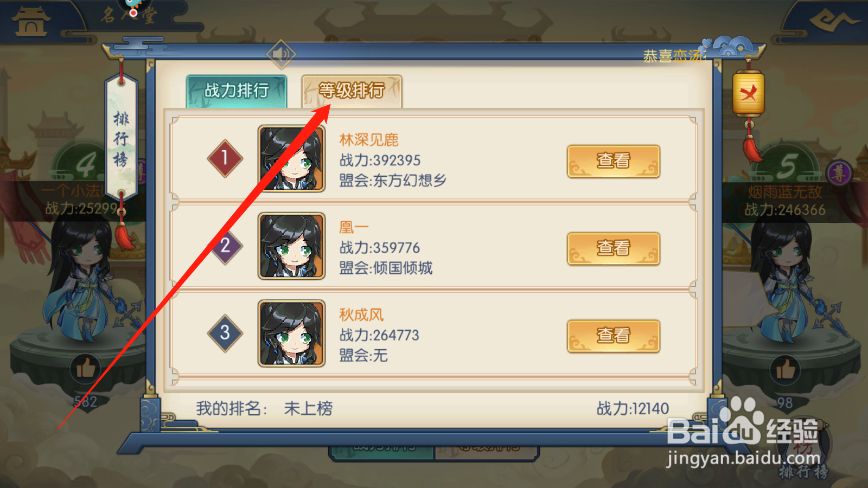Click the 排行榜 hanging scroll banner
Viewport: 868px width, 488px height.
tap(121, 138)
